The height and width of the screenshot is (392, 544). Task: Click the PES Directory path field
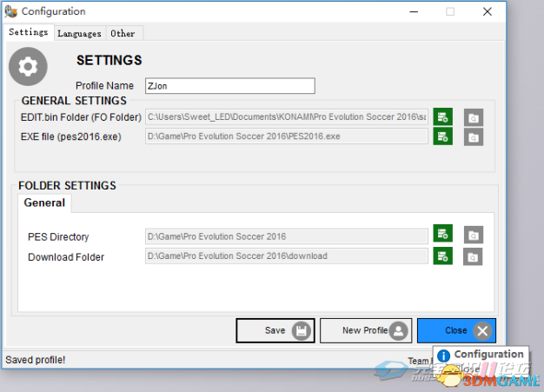287,236
